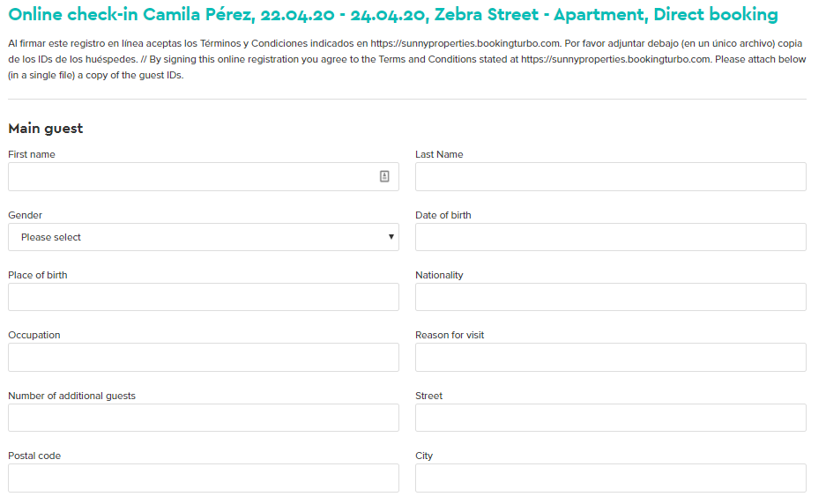Click the Postal code text box
Viewport: 826px width, 504px height.
pyautogui.click(x=204, y=478)
